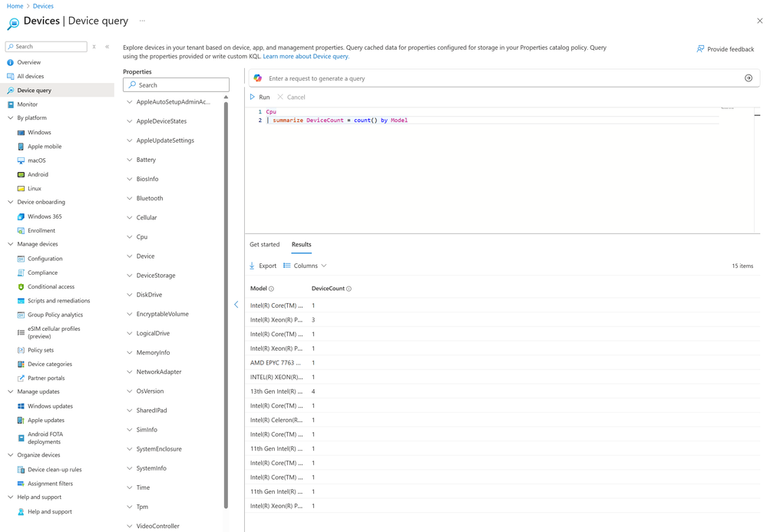Open the Compliance icon

pyautogui.click(x=21, y=273)
